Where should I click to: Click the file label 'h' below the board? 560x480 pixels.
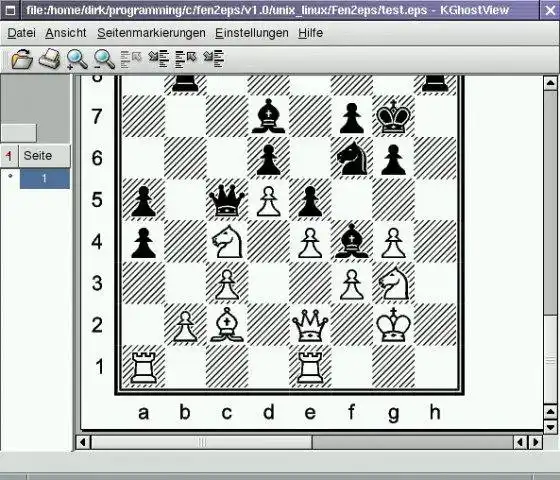click(x=435, y=412)
